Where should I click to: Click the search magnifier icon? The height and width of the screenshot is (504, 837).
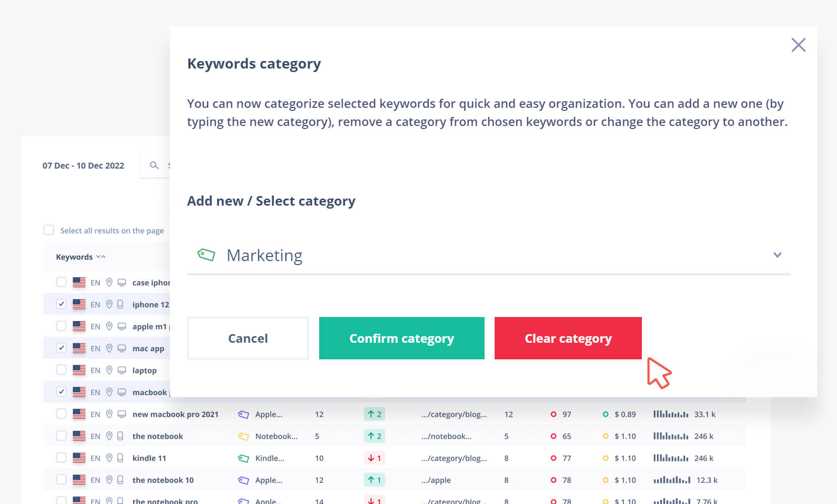click(154, 165)
